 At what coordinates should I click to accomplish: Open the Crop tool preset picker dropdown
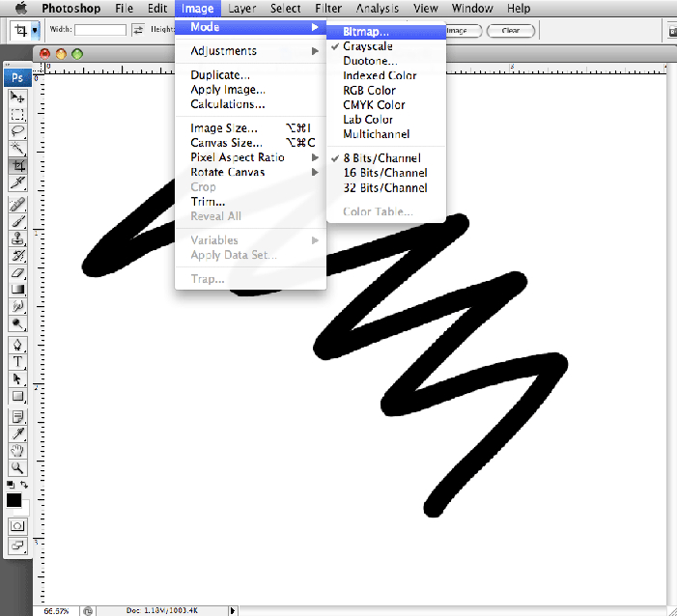(36, 30)
